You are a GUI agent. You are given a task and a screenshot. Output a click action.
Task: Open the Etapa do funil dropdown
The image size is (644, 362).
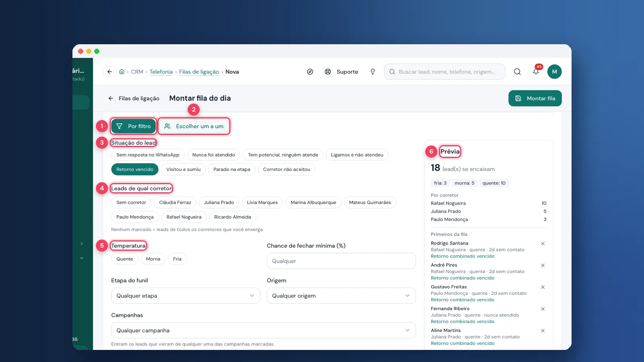pos(186,296)
